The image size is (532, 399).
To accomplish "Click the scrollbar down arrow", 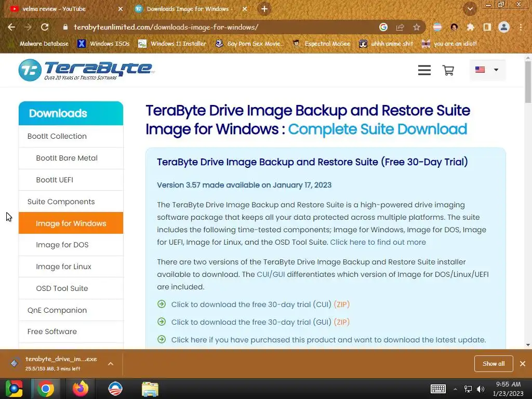I will point(528,345).
